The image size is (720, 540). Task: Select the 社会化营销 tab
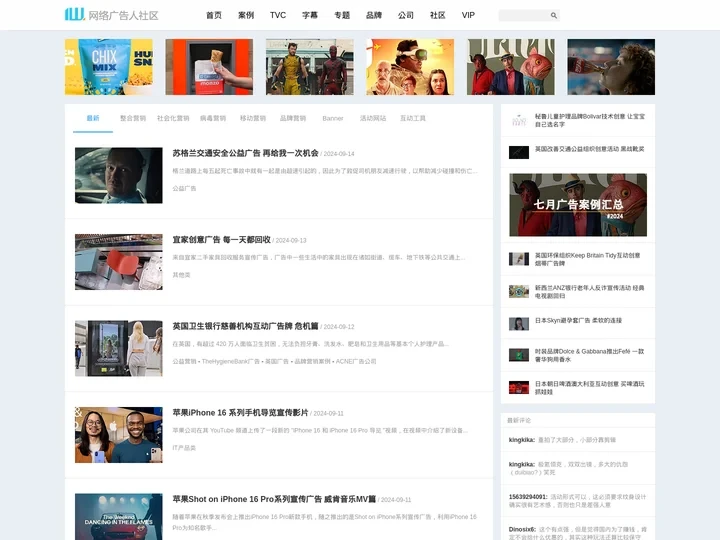173,118
